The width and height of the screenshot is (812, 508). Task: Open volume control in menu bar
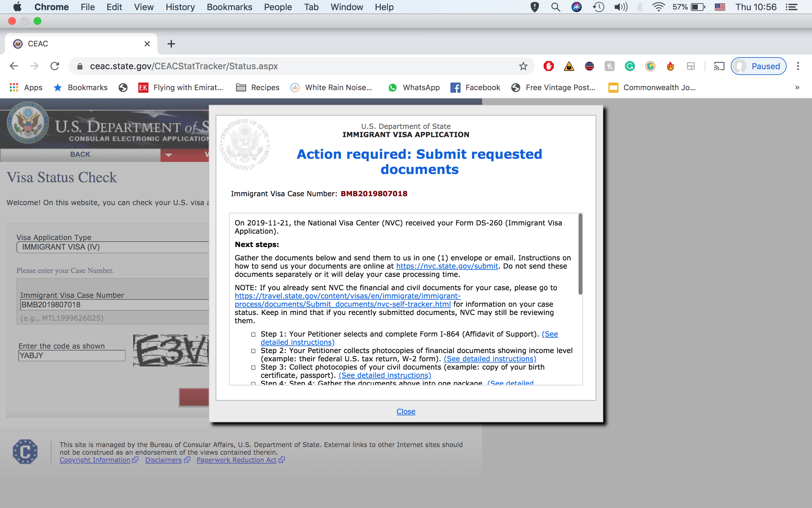(x=621, y=7)
